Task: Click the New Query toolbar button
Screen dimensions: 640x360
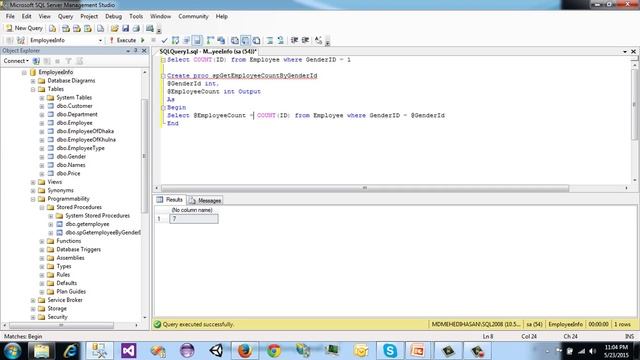Action: (24, 28)
